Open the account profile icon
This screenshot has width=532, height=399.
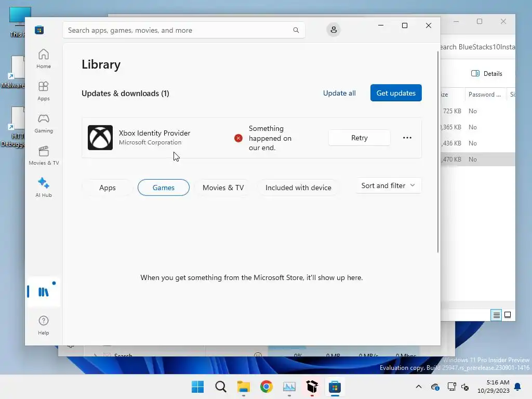[334, 30]
